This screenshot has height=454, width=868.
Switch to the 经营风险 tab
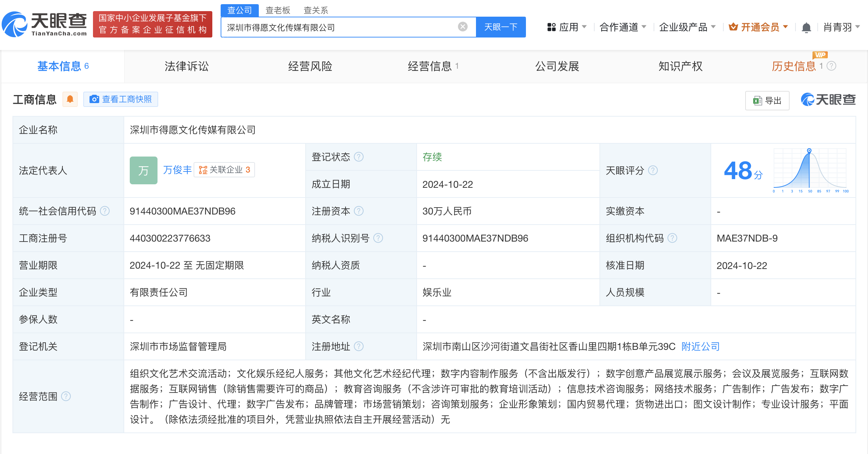coord(310,66)
